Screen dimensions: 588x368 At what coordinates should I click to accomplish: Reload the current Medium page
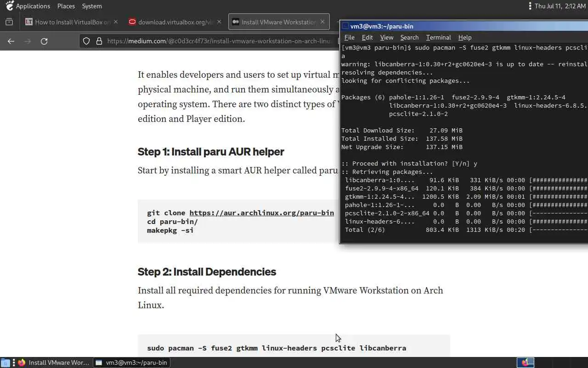(x=44, y=41)
